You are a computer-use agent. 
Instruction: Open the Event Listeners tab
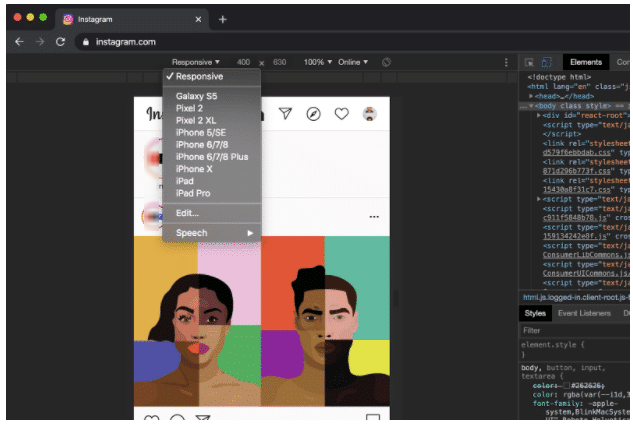(x=584, y=313)
